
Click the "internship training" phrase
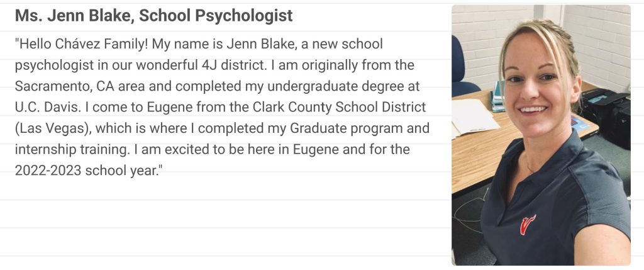(70, 150)
